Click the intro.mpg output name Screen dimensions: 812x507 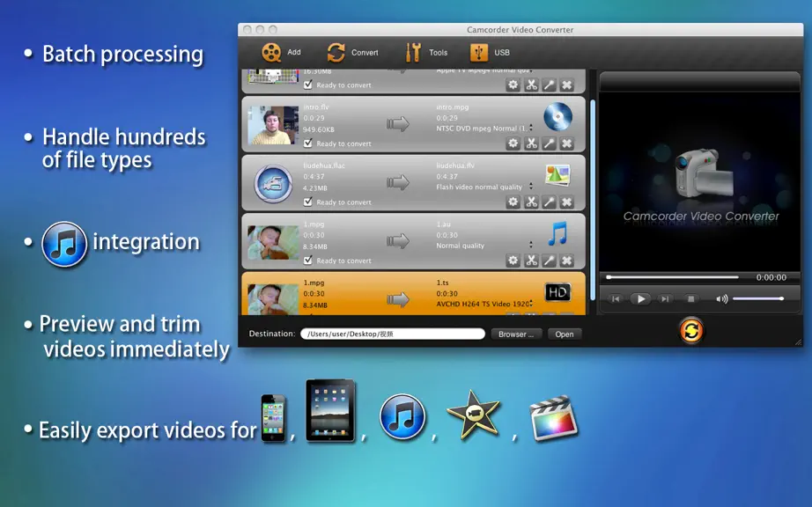point(452,107)
